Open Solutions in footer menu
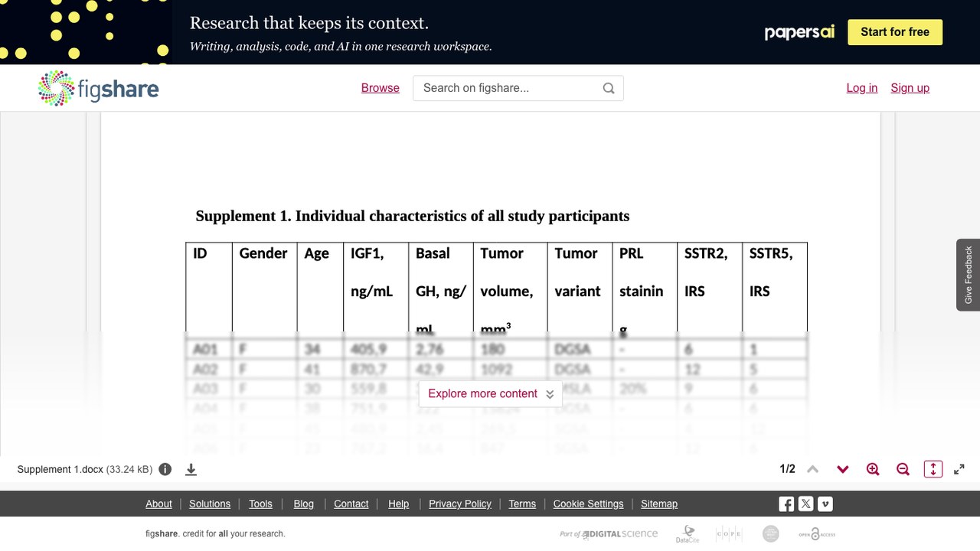980x551 pixels. 210,504
